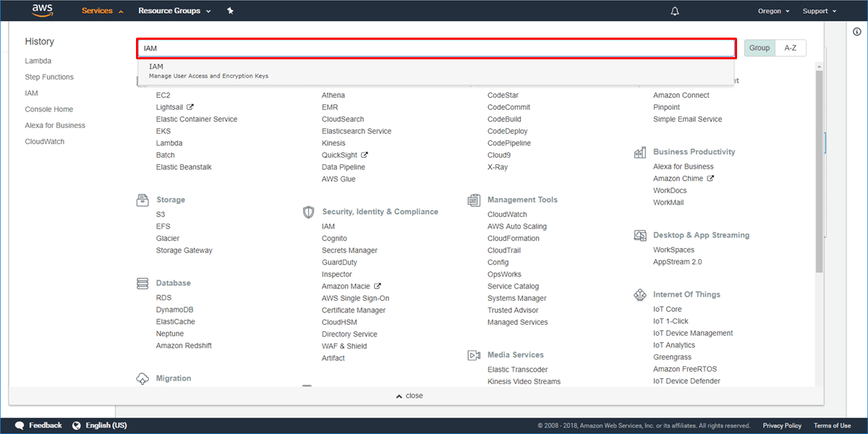The height and width of the screenshot is (434, 868).
Task: Click the Internet Of Things category icon
Action: point(640,294)
